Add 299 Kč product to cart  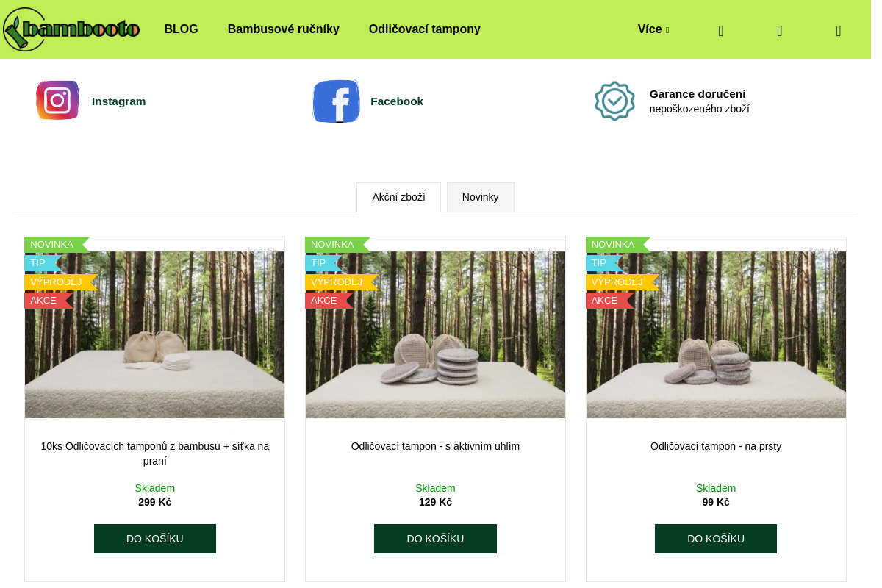coord(155,539)
